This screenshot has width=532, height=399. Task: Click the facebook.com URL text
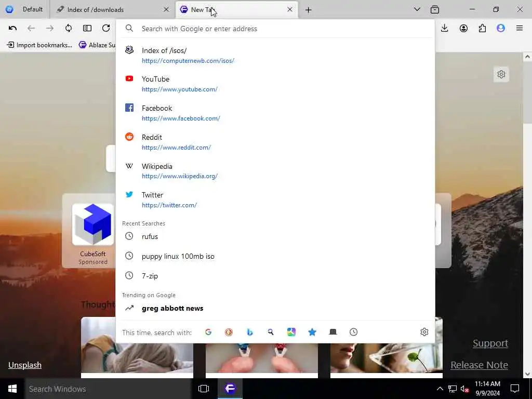point(181,118)
